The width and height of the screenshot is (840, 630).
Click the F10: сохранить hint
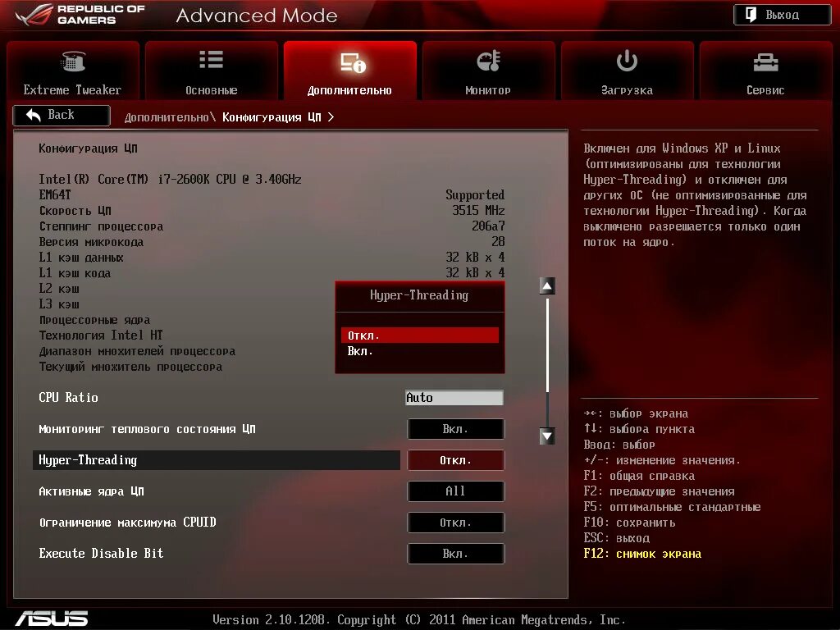tap(629, 523)
